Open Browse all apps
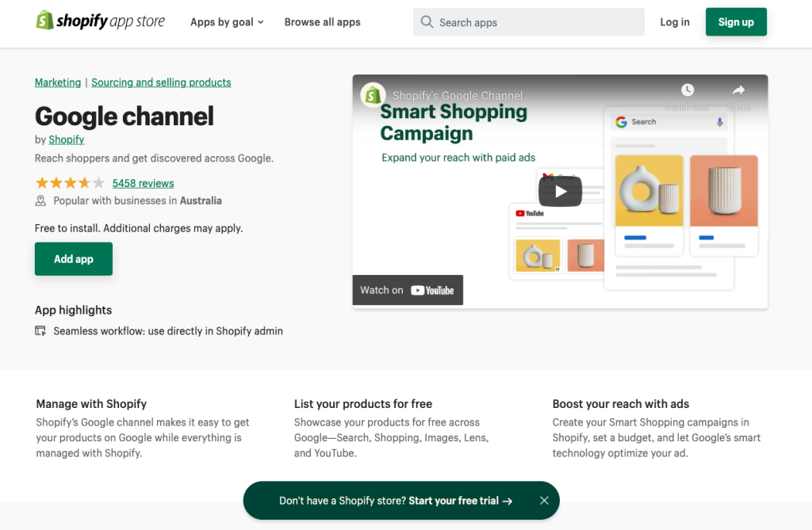 322,22
